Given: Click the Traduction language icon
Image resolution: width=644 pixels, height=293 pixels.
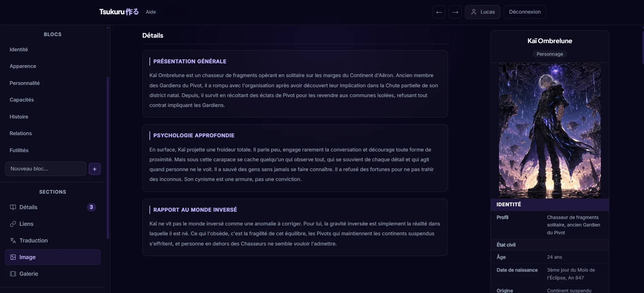Looking at the screenshot, I should click(x=13, y=240).
